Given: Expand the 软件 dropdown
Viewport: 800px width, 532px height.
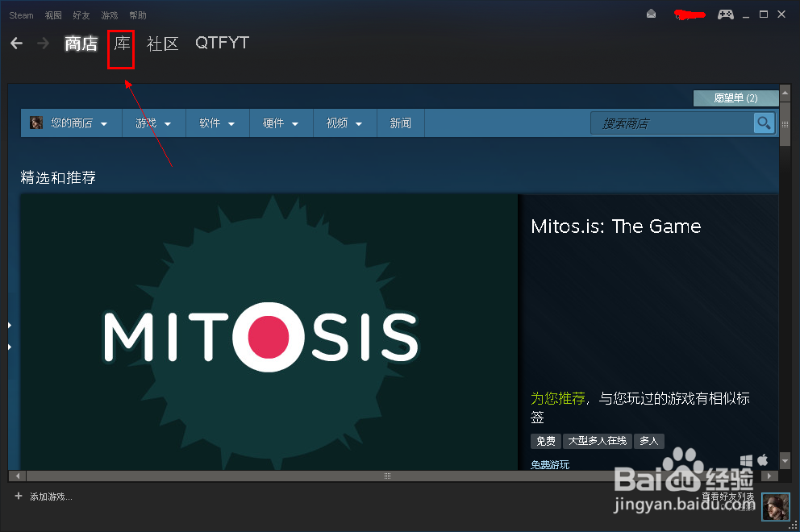Looking at the screenshot, I should [x=218, y=123].
